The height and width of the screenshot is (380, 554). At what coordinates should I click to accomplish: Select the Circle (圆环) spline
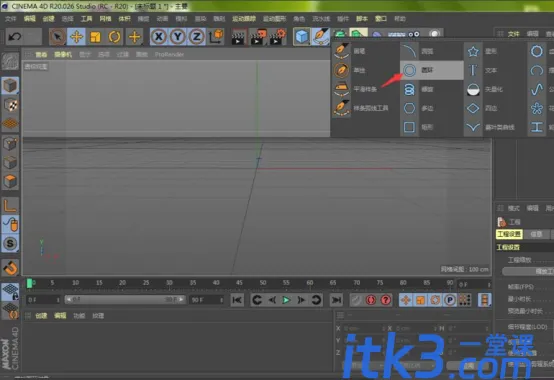[x=432, y=70]
